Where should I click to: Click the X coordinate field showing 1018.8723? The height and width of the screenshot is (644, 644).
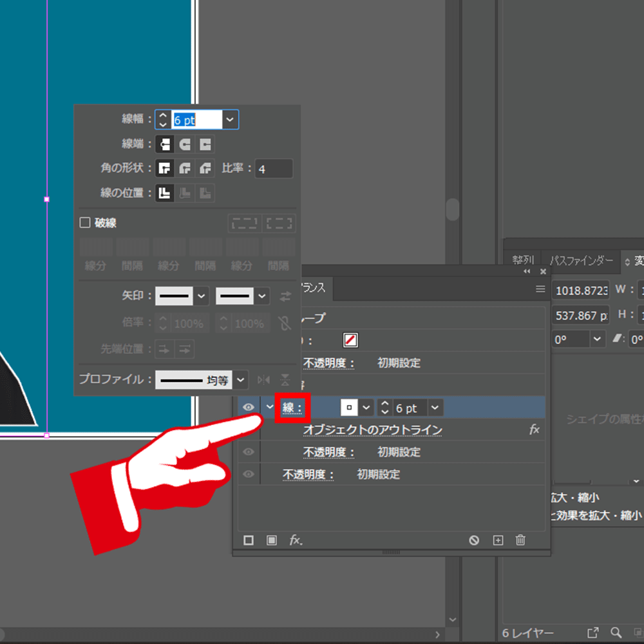point(580,290)
